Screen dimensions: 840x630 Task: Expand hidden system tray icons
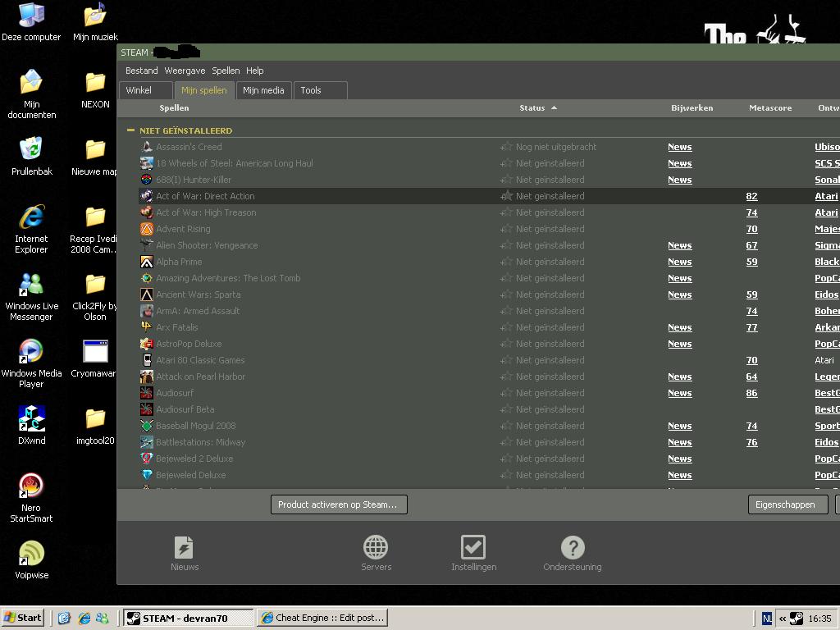pyautogui.click(x=782, y=619)
